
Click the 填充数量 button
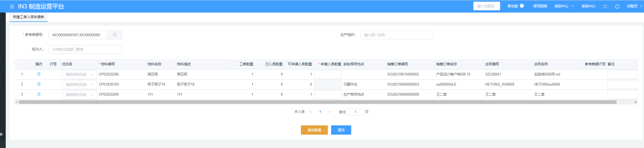[314, 130]
